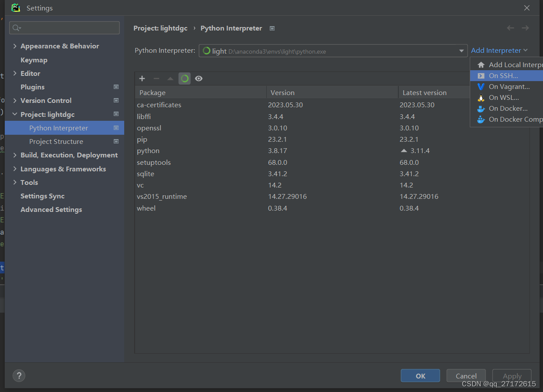Viewport: 543px width, 392px height.
Task: Select the wheel package row
Action: click(332, 208)
